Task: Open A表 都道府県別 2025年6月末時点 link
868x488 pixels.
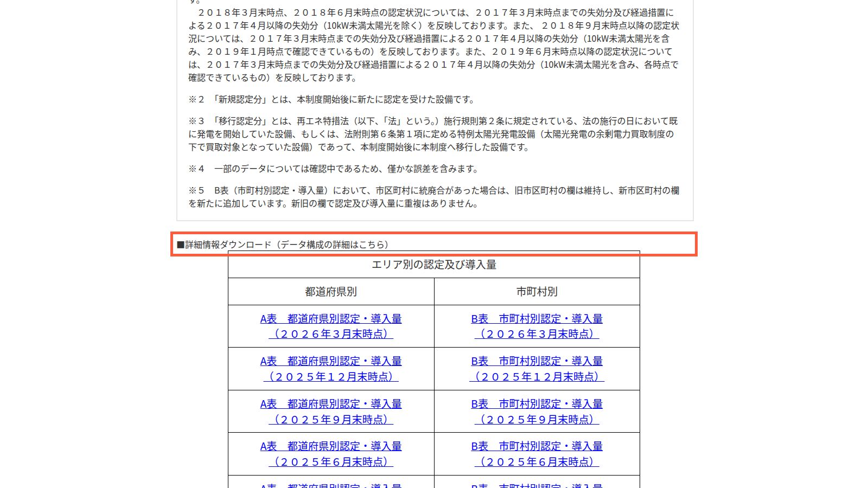Action: tap(331, 454)
